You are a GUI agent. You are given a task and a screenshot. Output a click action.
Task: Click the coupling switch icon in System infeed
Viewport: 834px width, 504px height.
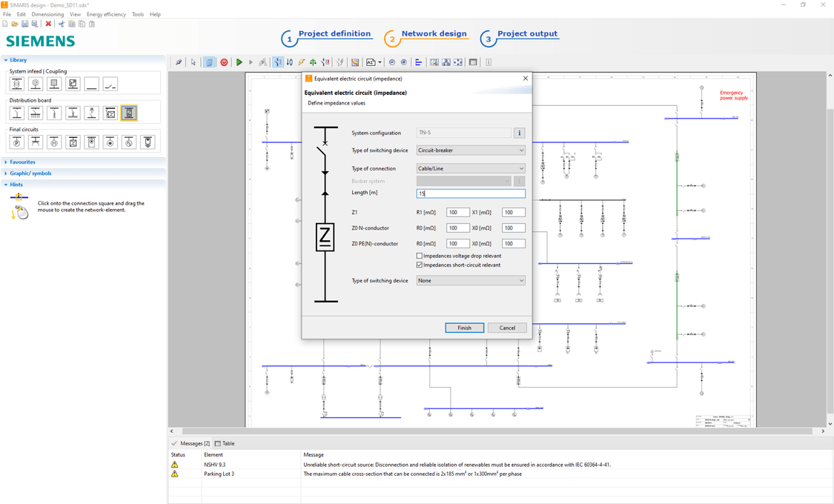[x=109, y=84]
